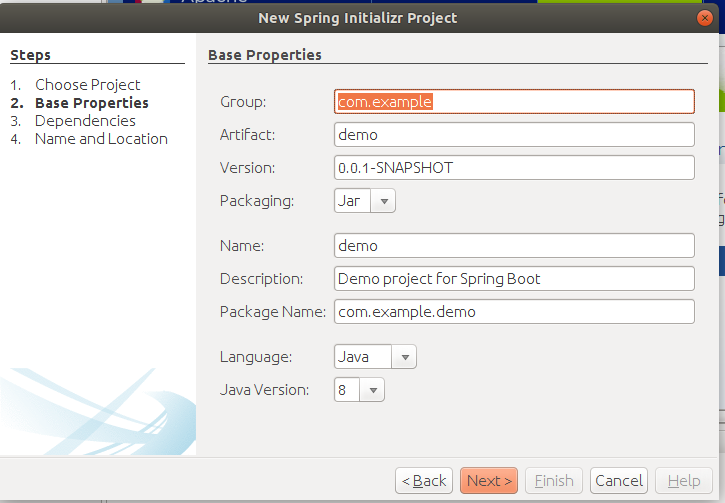The image size is (725, 503).
Task: Click the Java Version label
Action: pyautogui.click(x=264, y=390)
